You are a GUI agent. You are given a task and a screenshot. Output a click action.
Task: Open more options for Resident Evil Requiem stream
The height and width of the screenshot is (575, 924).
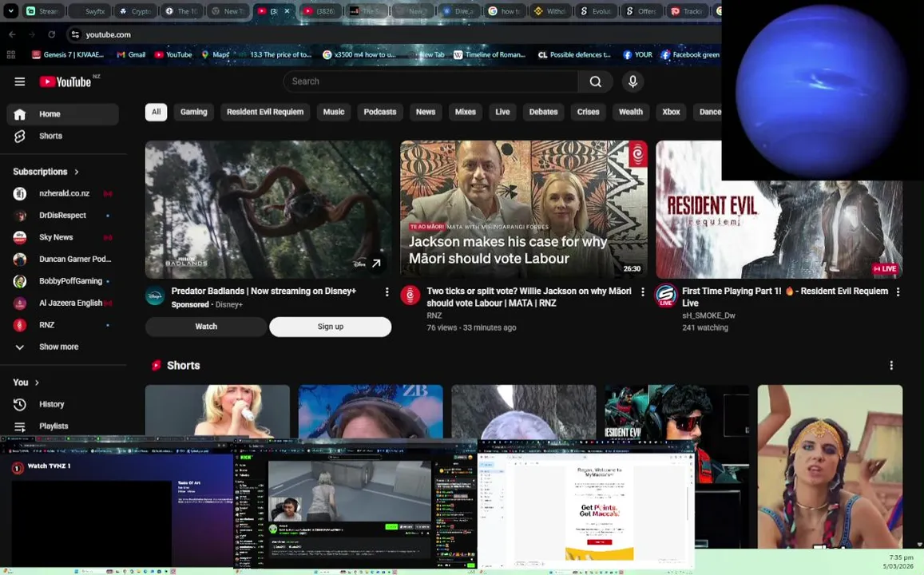click(898, 291)
